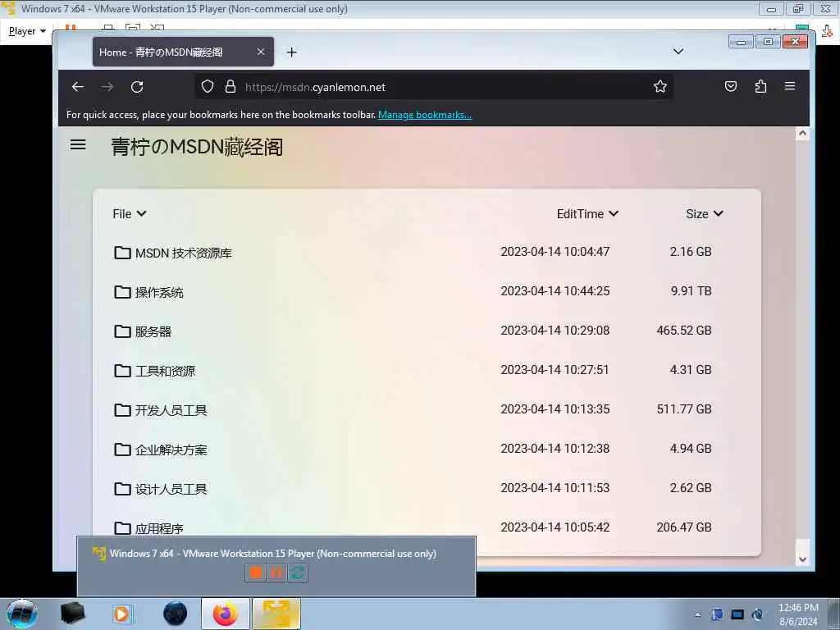Click the 青柠のMSDN藏经阁 page heading
This screenshot has height=630, width=840.
click(197, 147)
